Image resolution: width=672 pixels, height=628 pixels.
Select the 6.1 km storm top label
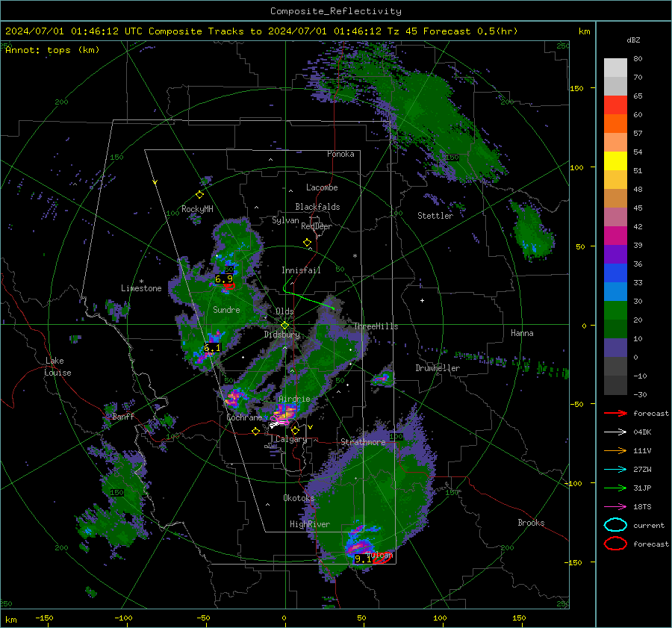click(212, 348)
